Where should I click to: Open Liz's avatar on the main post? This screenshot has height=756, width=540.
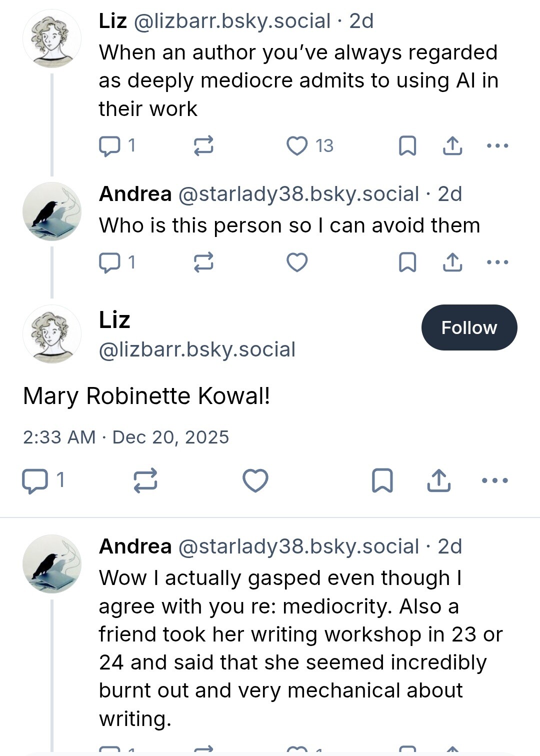[52, 334]
